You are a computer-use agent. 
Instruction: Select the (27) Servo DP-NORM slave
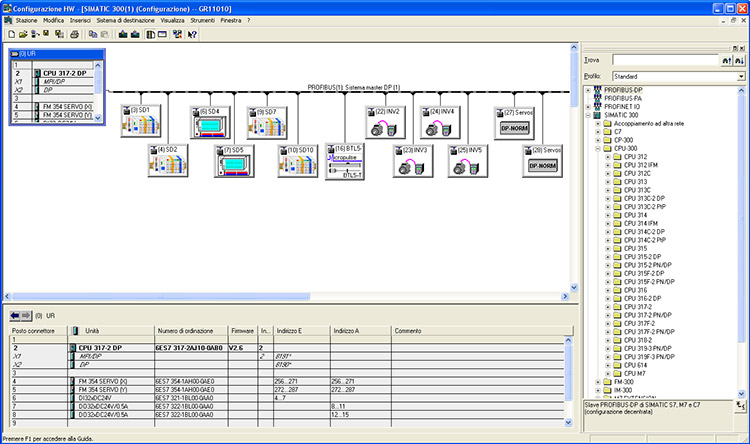click(514, 123)
